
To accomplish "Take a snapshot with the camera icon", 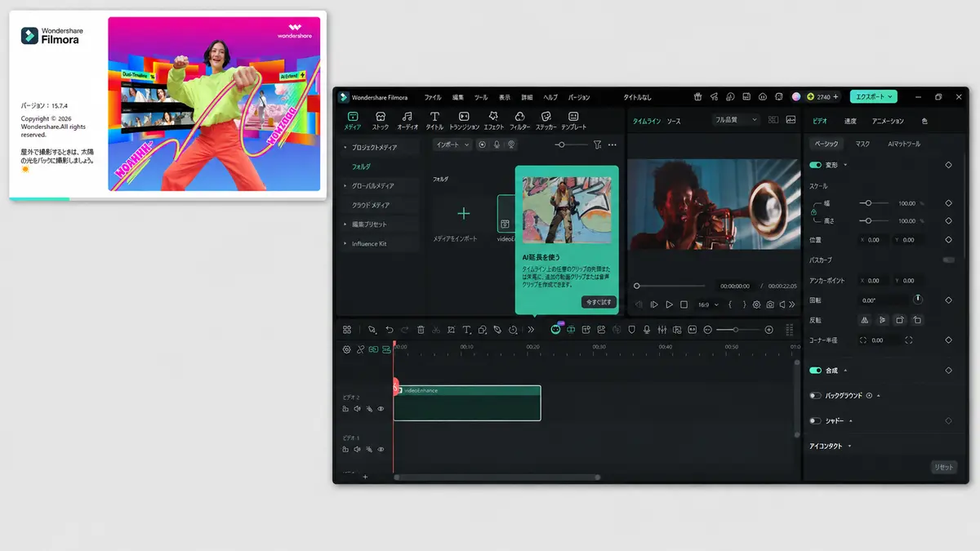I will (x=769, y=304).
